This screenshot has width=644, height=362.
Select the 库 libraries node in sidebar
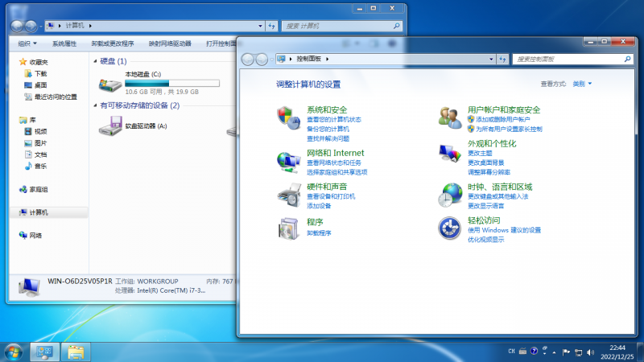click(x=27, y=120)
